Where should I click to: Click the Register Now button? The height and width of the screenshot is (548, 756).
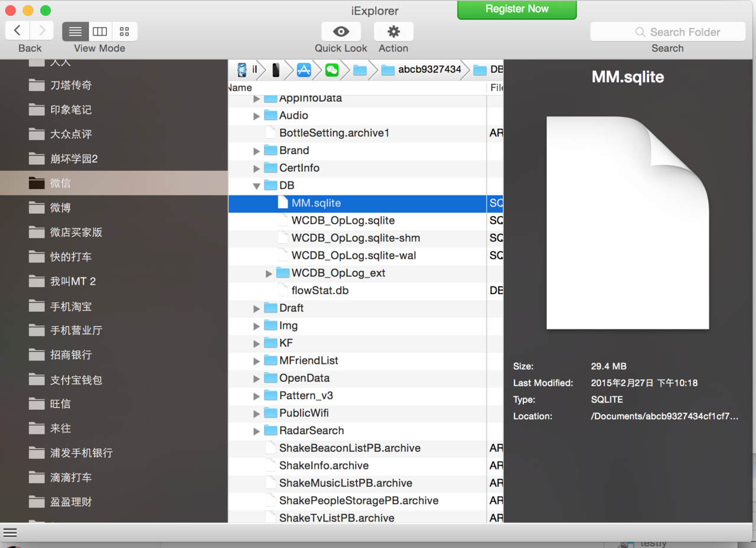tap(517, 9)
